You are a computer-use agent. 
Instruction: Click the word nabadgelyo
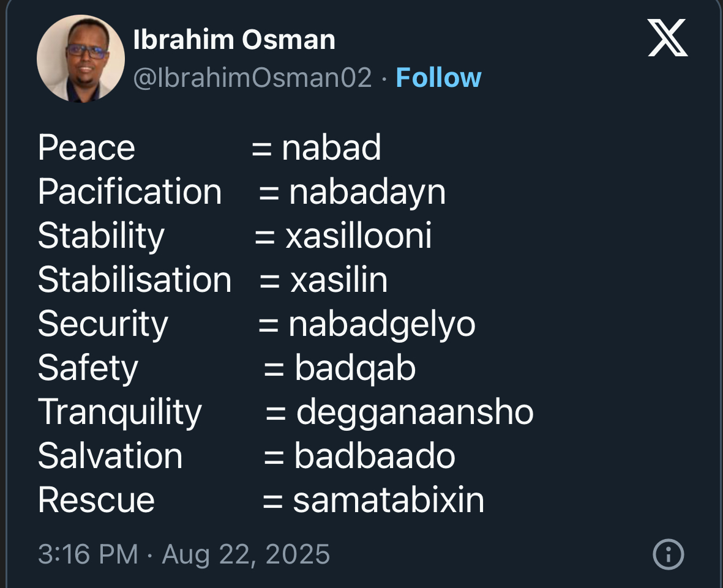[382, 324]
